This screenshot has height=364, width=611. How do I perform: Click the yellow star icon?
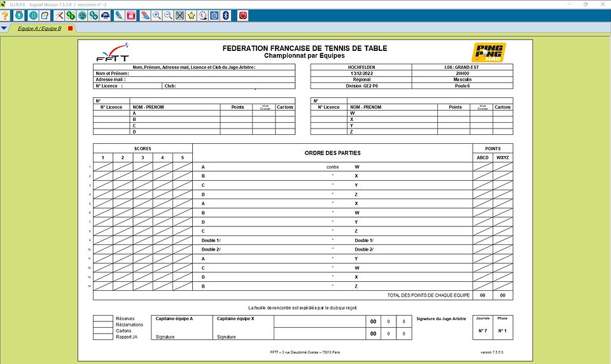pos(191,15)
